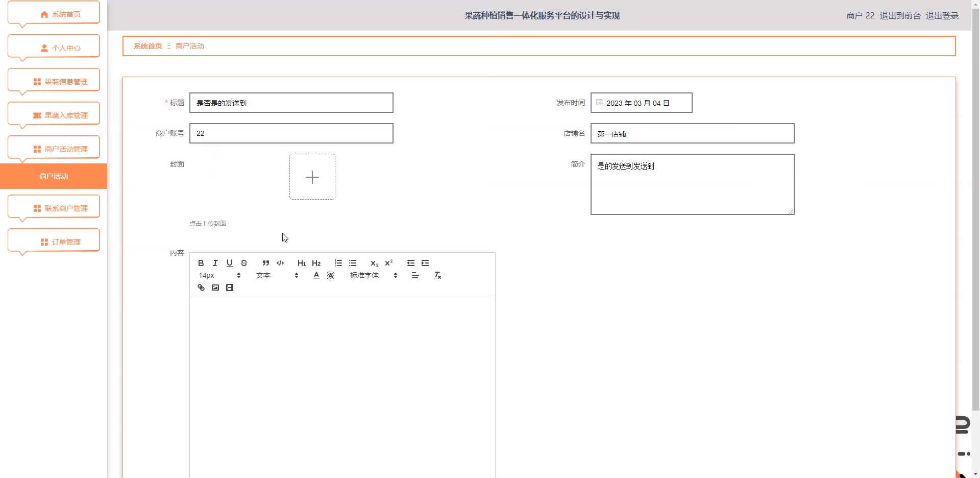980x478 pixels.
Task: Open the 发布时间 date picker field
Action: (642, 103)
